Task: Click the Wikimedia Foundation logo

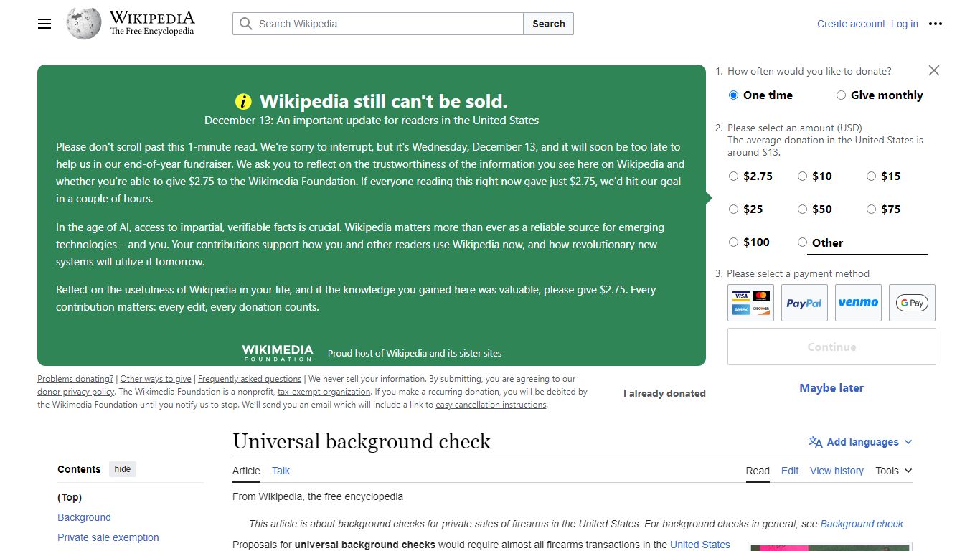Action: [278, 352]
